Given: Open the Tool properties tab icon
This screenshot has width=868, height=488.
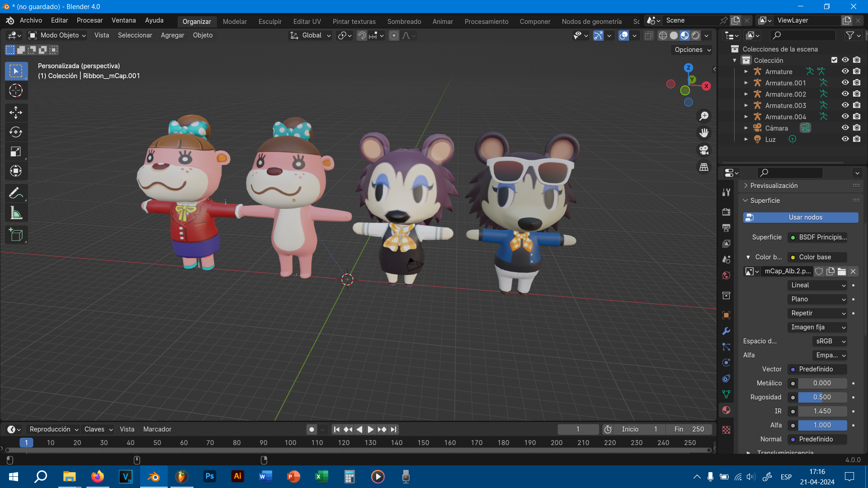Looking at the screenshot, I should point(726,192).
